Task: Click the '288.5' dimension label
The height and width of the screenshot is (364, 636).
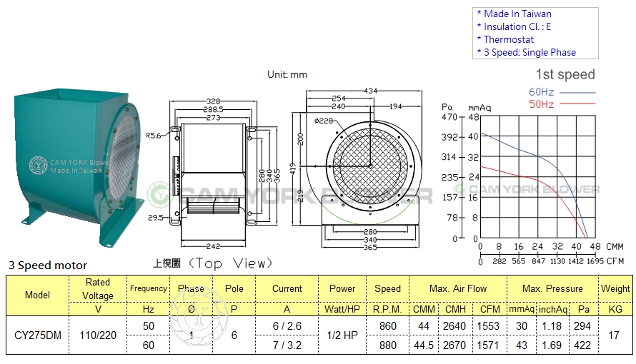Action: coord(214,109)
